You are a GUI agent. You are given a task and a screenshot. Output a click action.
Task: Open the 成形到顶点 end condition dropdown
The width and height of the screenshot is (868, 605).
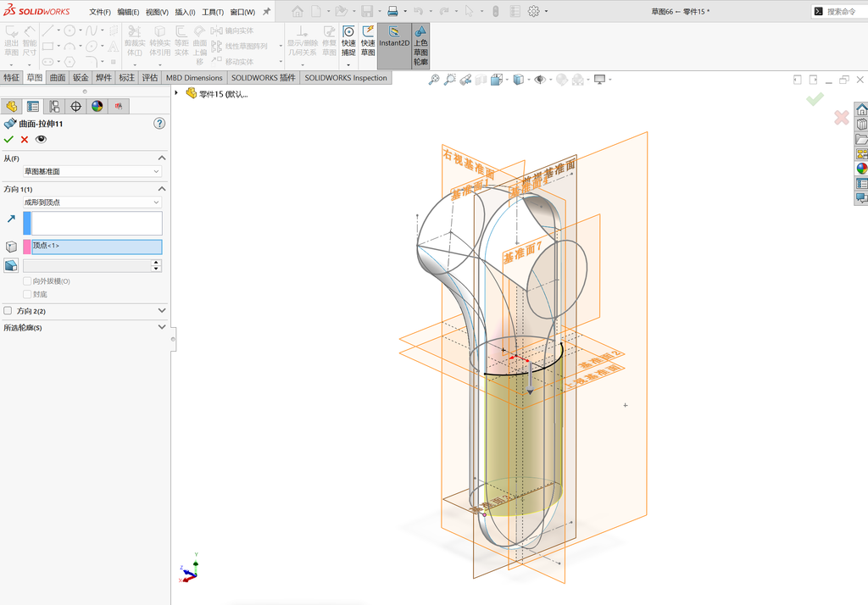[92, 202]
